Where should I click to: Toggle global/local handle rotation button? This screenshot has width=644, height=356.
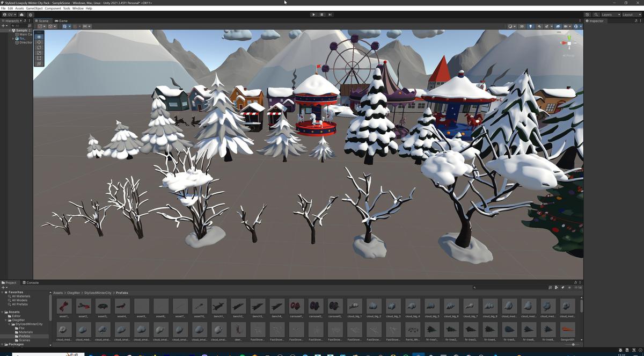coord(52,26)
